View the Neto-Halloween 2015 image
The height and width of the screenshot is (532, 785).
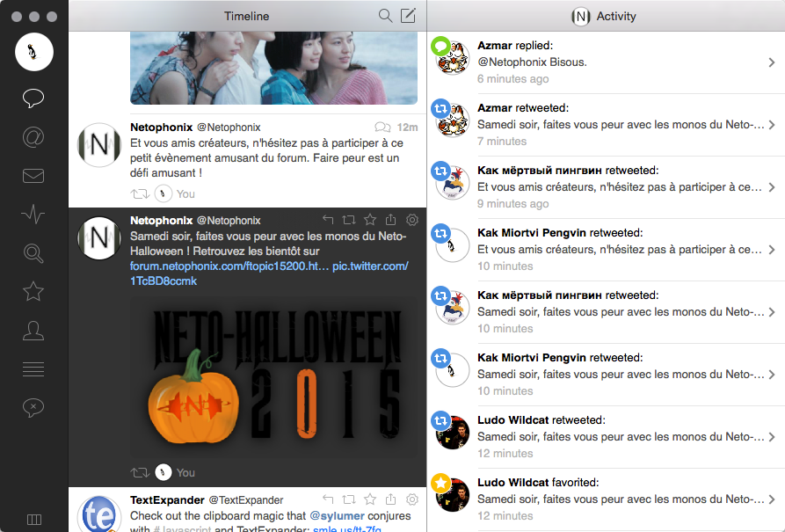[x=273, y=376]
